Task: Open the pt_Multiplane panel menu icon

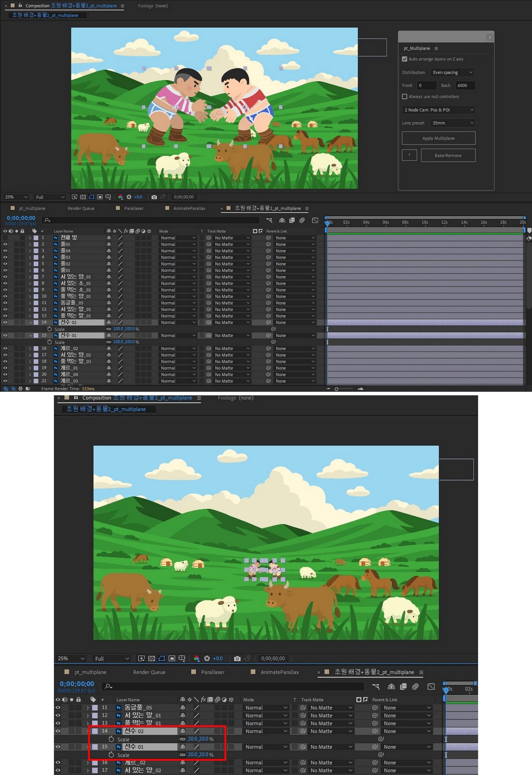Action: (x=436, y=48)
